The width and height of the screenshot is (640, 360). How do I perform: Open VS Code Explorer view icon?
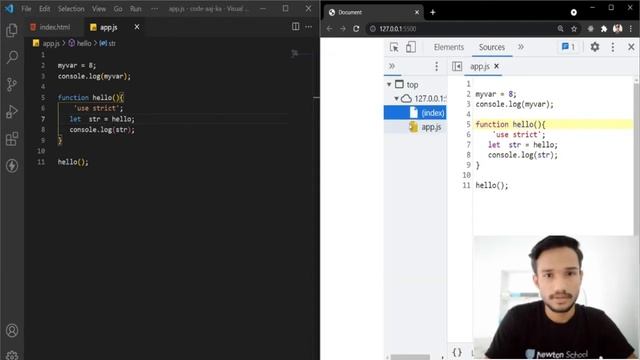[12, 30]
